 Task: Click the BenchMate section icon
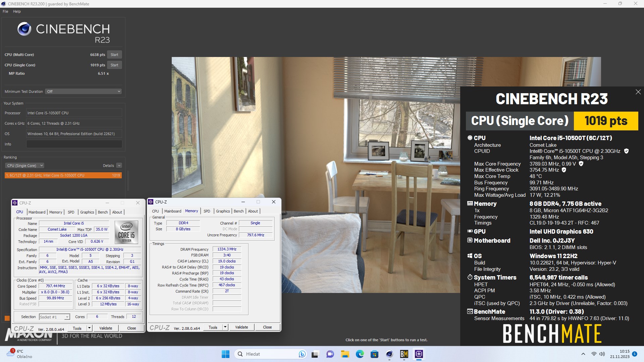click(x=470, y=311)
